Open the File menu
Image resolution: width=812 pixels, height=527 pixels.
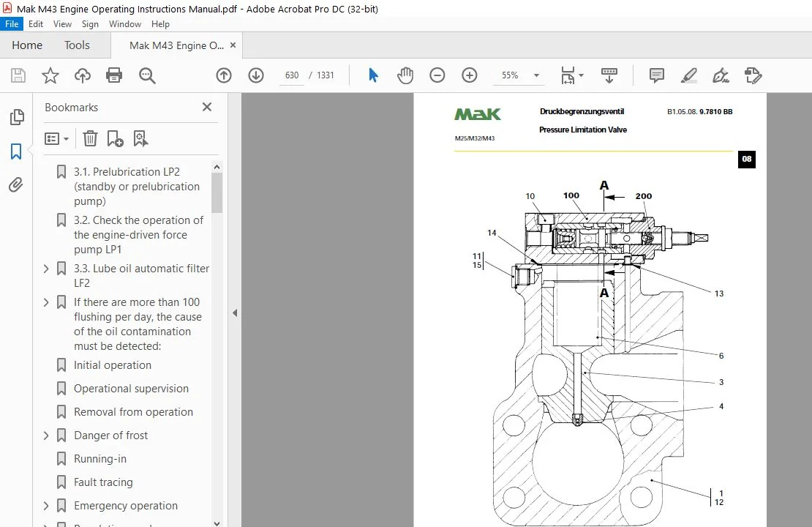tap(12, 24)
